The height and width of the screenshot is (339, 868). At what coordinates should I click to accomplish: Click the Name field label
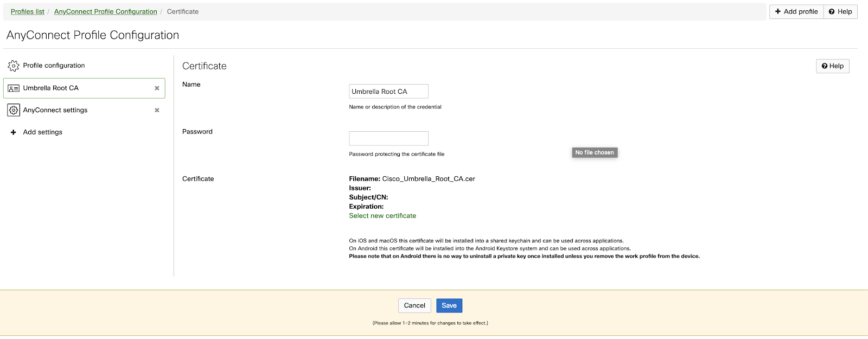[x=192, y=85]
